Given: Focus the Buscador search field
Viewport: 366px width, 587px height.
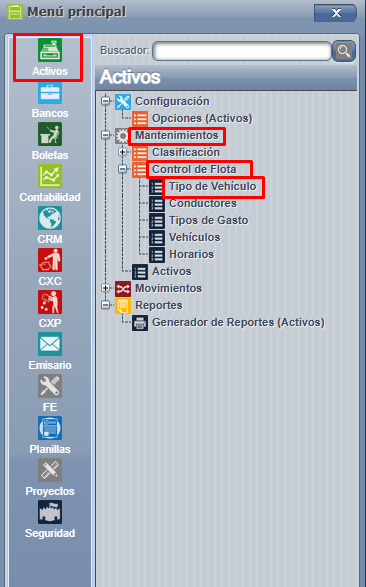Looking at the screenshot, I should 242,51.
